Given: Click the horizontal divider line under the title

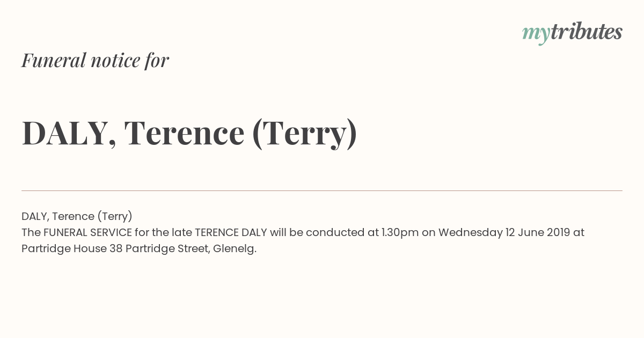Looking at the screenshot, I should pyautogui.click(x=322, y=190).
